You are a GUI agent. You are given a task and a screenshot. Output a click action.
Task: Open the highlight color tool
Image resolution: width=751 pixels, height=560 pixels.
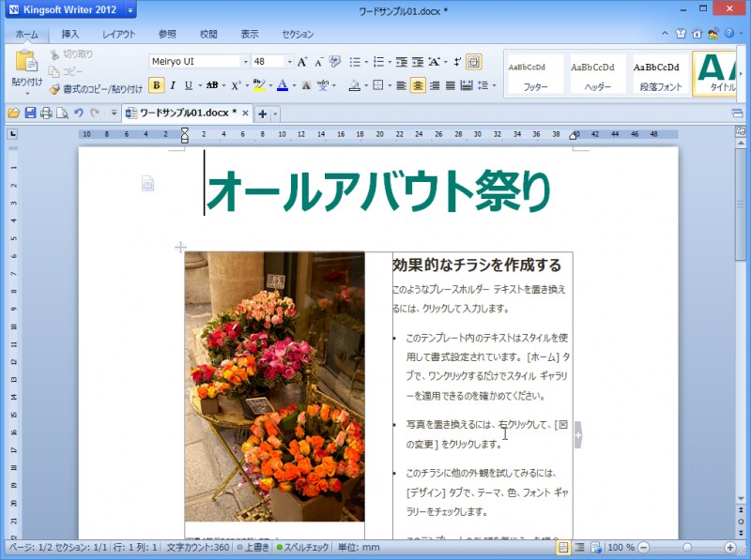pyautogui.click(x=260, y=83)
